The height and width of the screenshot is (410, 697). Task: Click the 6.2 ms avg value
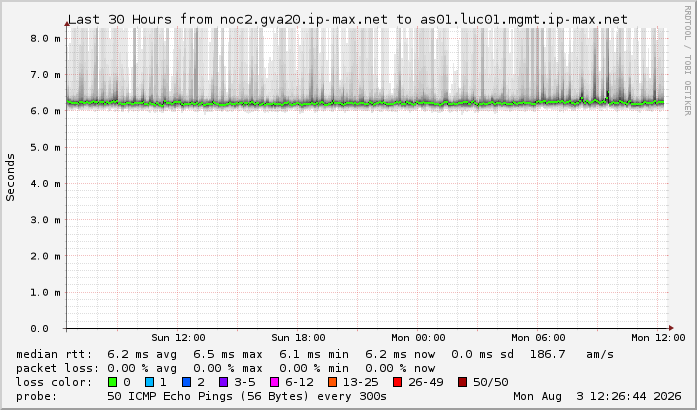(142, 354)
